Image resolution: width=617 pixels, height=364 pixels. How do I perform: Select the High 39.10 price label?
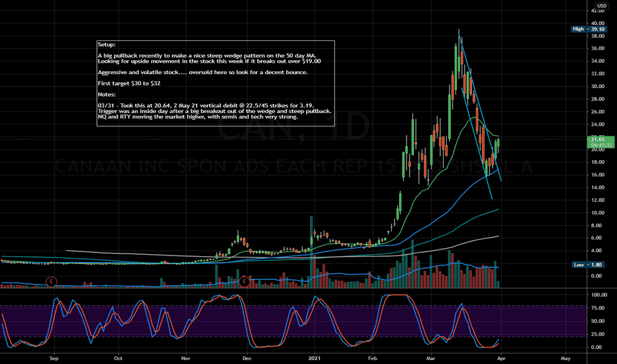click(x=589, y=29)
